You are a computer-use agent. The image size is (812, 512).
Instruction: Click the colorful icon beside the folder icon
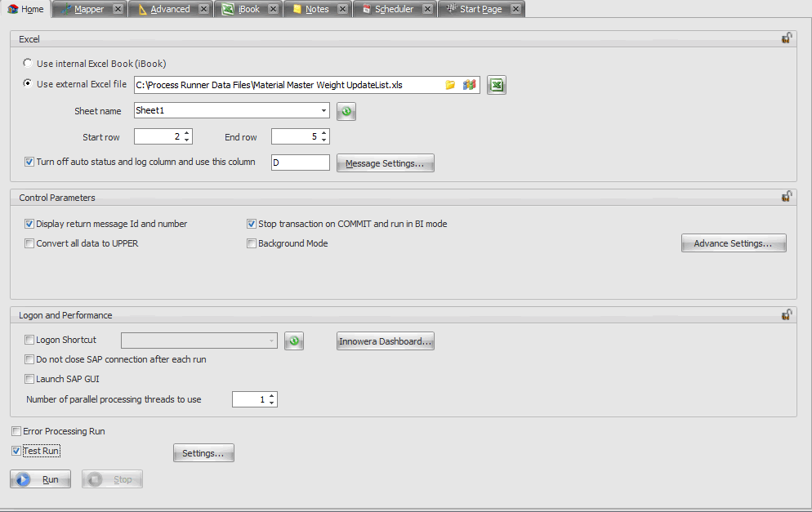click(469, 85)
